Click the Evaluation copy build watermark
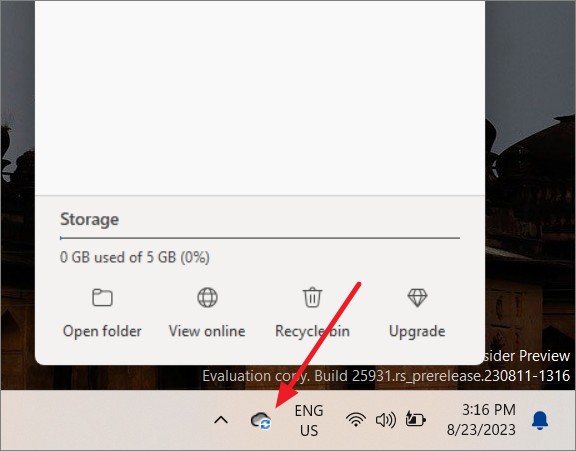 point(386,376)
